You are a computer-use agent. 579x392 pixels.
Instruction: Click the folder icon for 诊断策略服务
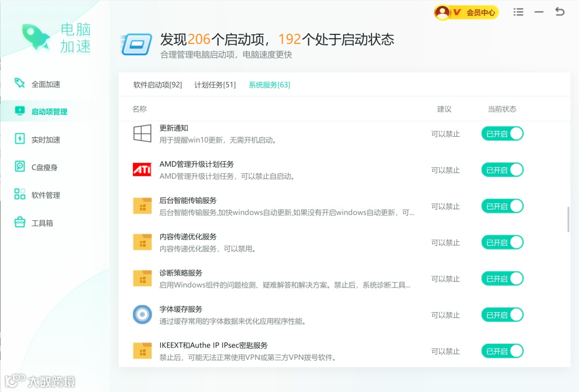[142, 278]
